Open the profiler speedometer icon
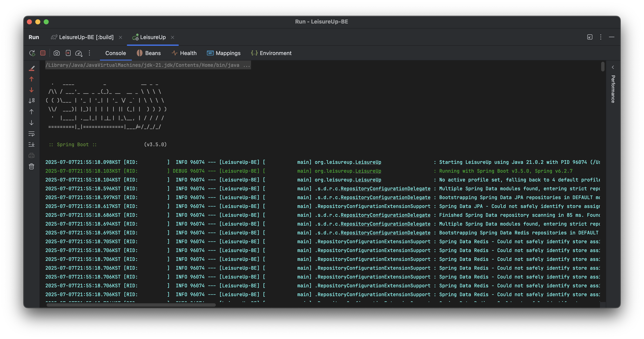The image size is (644, 339). [79, 53]
